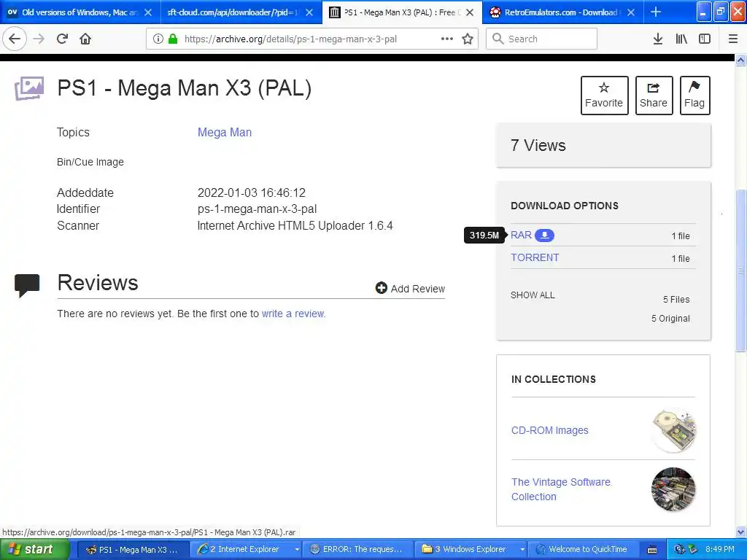Switch to RetroEmulators.com tab

pyautogui.click(x=555, y=12)
